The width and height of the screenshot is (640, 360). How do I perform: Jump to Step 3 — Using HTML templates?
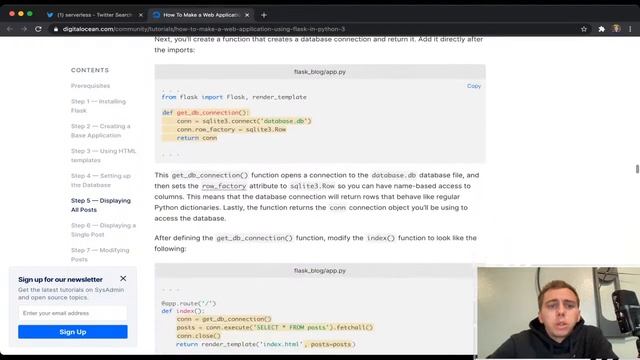click(x=103, y=156)
